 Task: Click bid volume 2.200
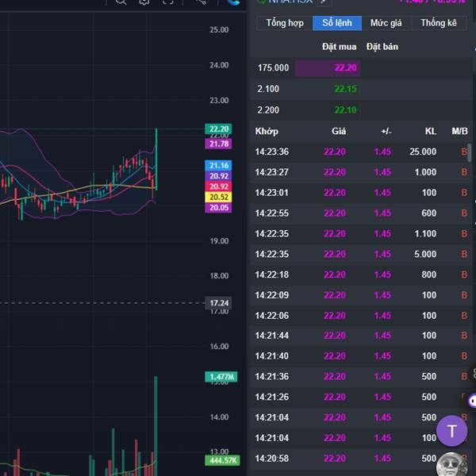(268, 110)
